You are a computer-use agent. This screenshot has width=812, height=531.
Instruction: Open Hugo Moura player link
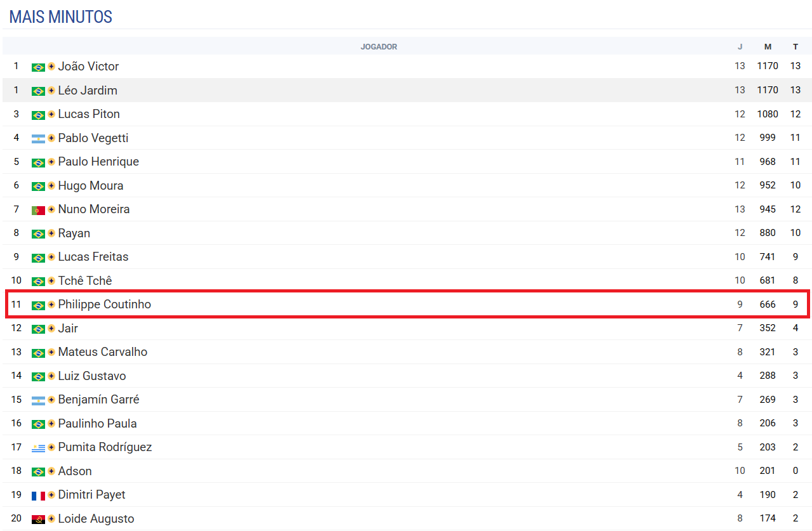coord(91,185)
